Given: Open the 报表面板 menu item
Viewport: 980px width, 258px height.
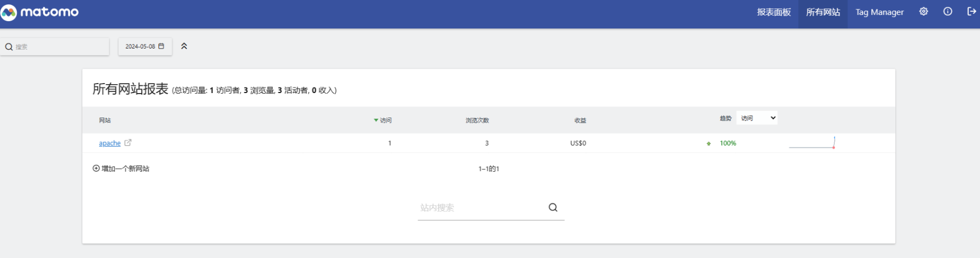Looking at the screenshot, I should coord(773,12).
